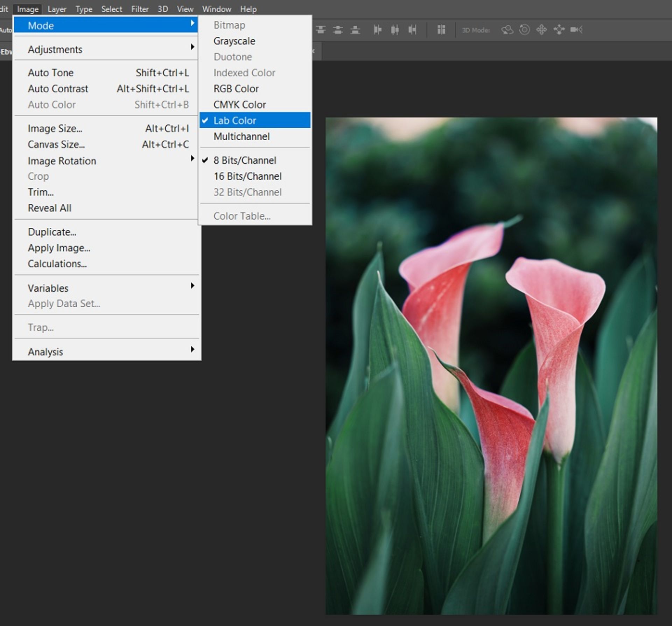Click Auto-Align Layers icon
This screenshot has height=626, width=672.
tap(441, 30)
